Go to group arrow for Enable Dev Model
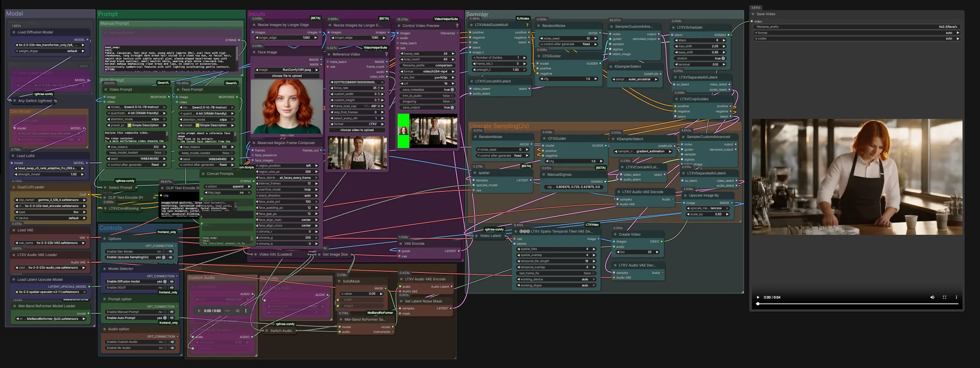Image resolution: width=980 pixels, height=368 pixels. click(x=171, y=251)
